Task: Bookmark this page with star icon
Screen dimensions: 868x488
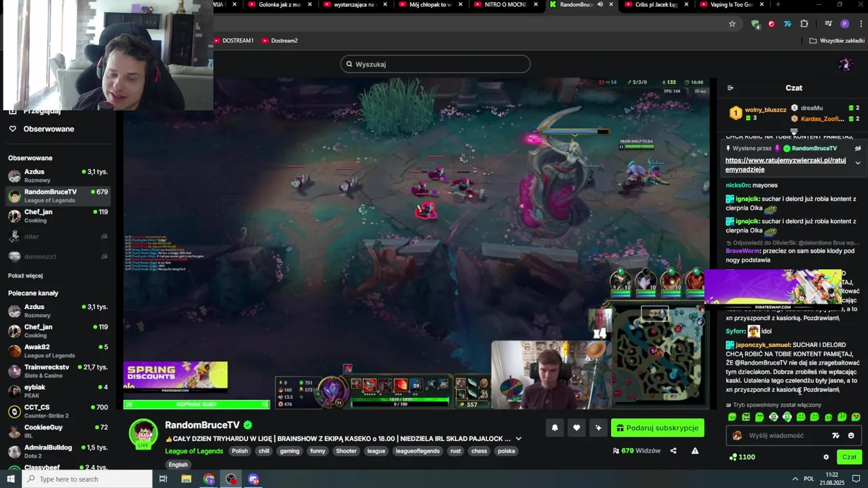Action: 732,24
